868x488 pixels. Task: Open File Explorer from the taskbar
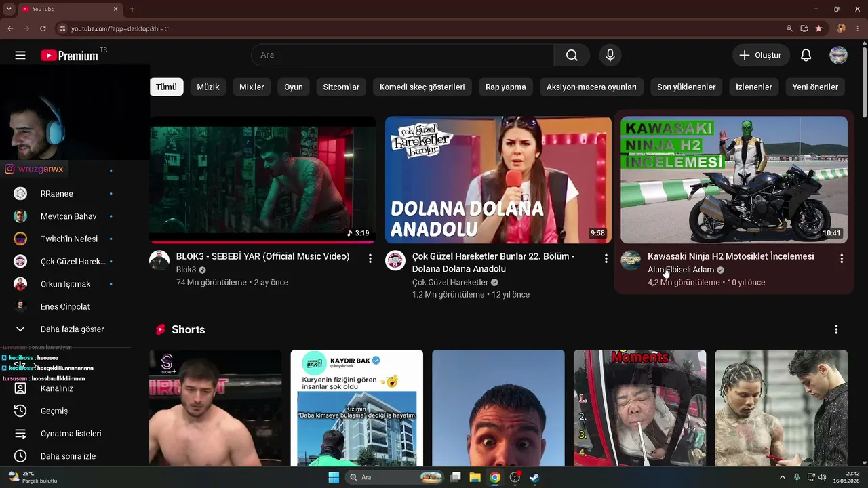[475, 477]
